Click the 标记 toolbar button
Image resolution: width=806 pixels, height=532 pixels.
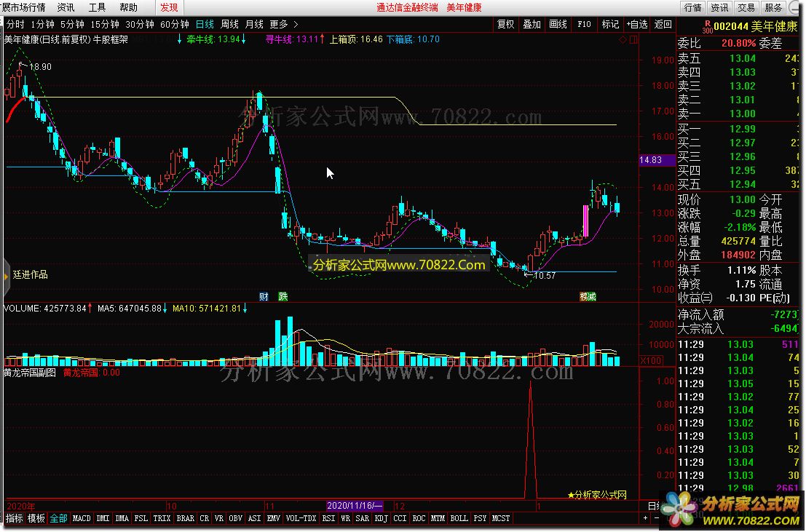click(x=610, y=24)
